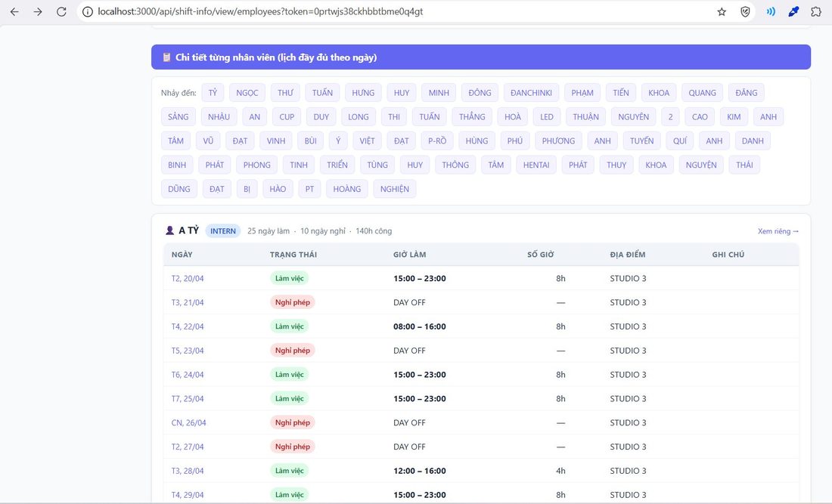Image resolution: width=832 pixels, height=504 pixels.
Task: Jump to ĐÔNG's section
Action: click(x=480, y=93)
